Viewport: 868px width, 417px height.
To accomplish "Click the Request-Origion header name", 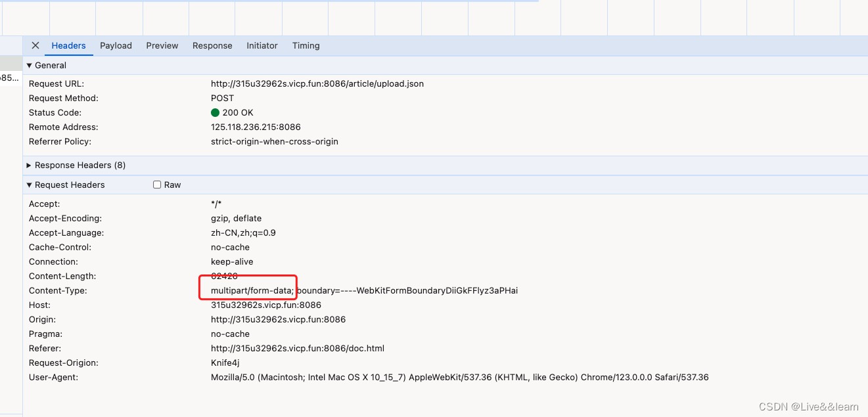I will point(63,362).
